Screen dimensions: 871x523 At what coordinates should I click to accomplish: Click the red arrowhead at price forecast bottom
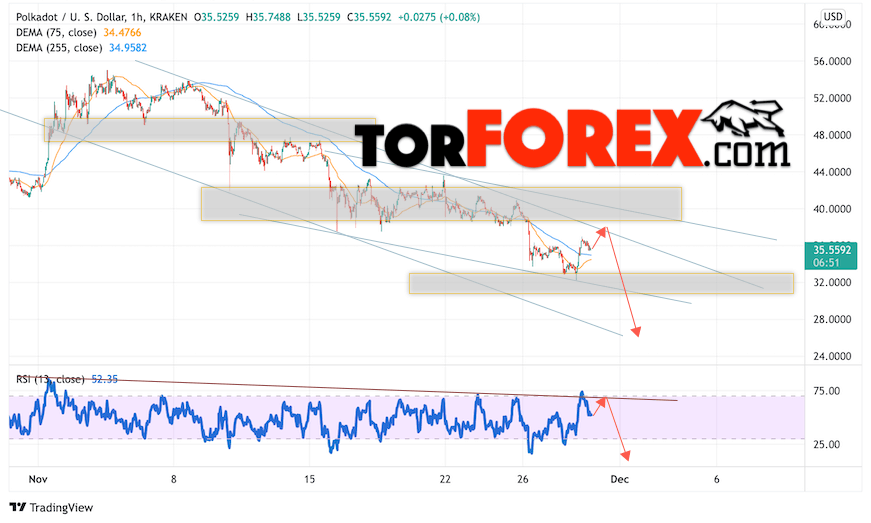pos(636,331)
